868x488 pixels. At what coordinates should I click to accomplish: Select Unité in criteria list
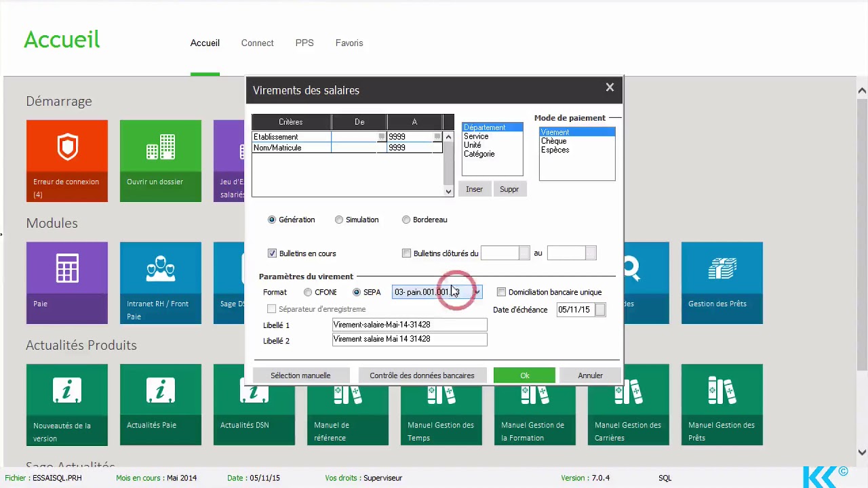(x=492, y=145)
